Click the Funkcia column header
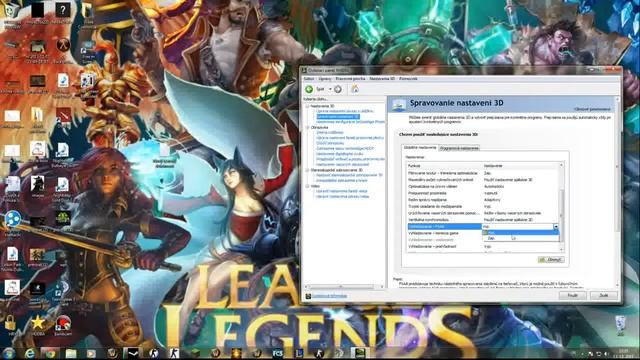Viewport: 640px width, 360px height. 444,166
